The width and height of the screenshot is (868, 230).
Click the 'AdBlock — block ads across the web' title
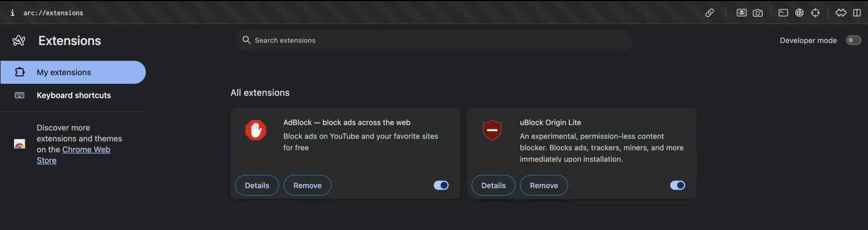point(347,122)
